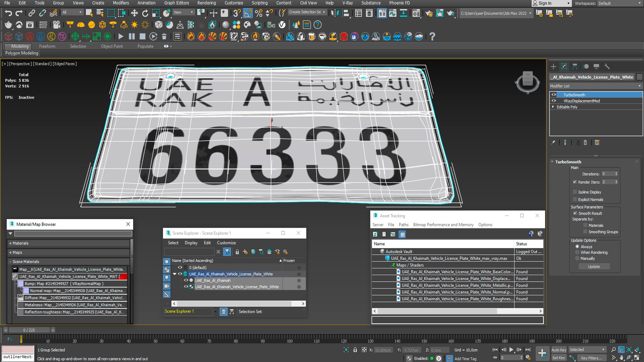Screen dimensions: 644x362
Task: Select the Rotate tool
Action: point(145,13)
